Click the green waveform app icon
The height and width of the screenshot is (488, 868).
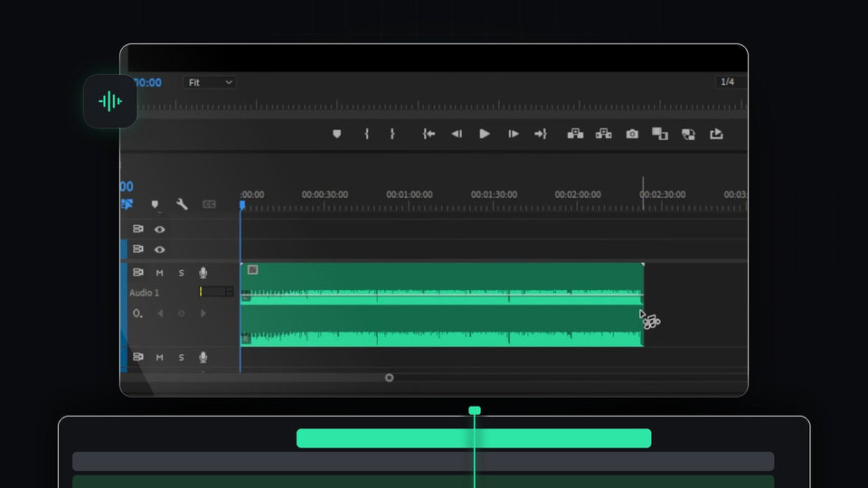[x=110, y=101]
